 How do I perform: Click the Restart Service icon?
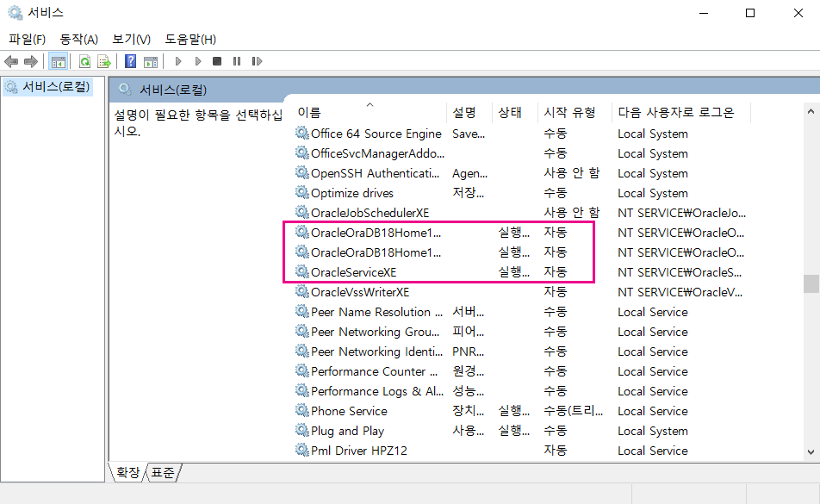(x=257, y=62)
